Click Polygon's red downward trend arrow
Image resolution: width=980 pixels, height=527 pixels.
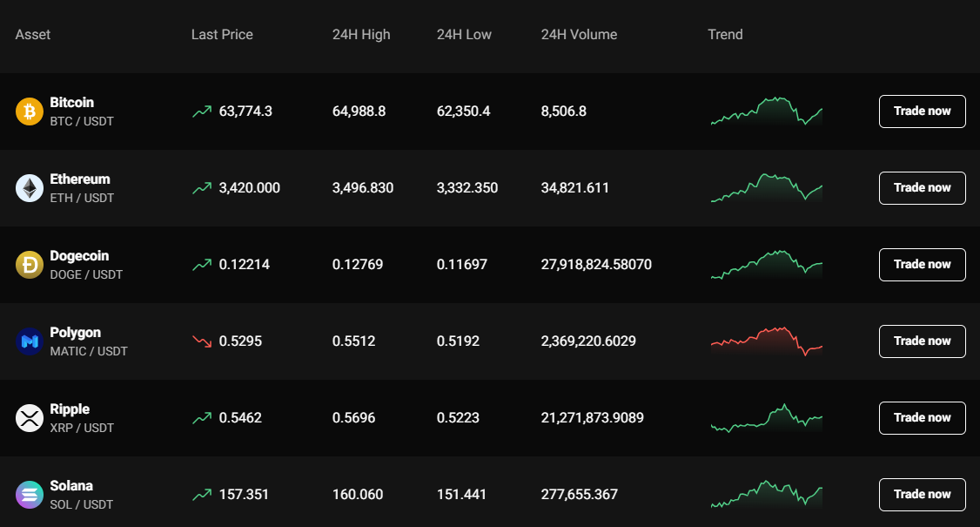[x=204, y=341]
